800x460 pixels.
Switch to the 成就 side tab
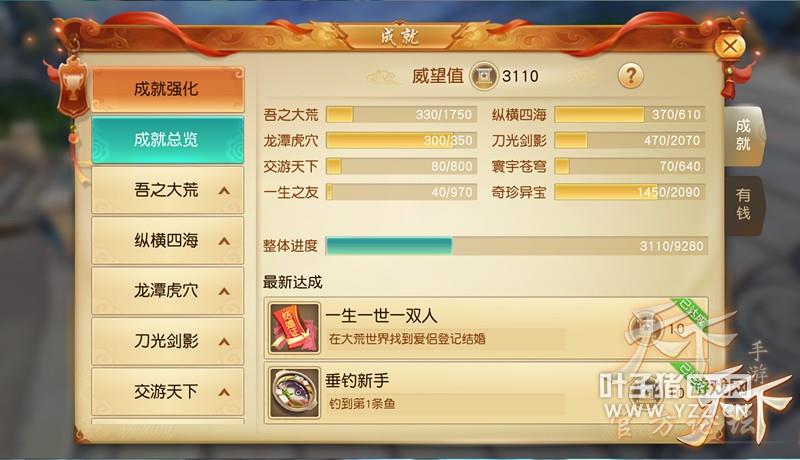click(x=744, y=136)
